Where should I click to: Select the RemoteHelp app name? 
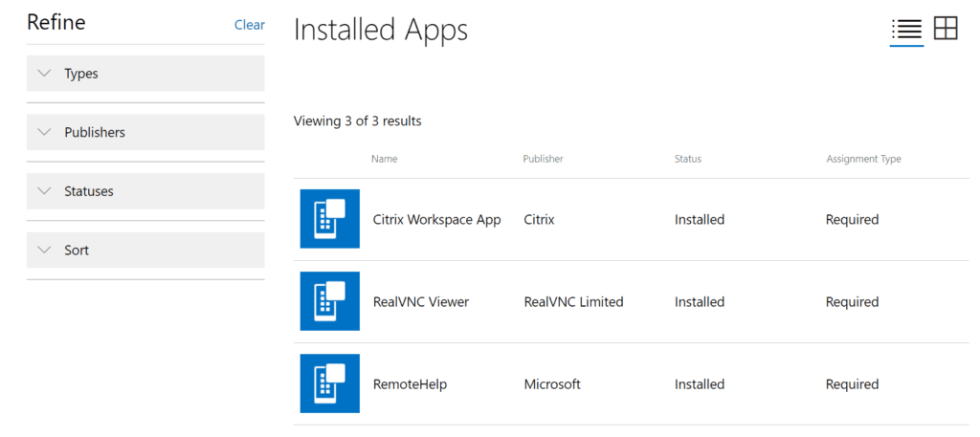click(x=410, y=384)
